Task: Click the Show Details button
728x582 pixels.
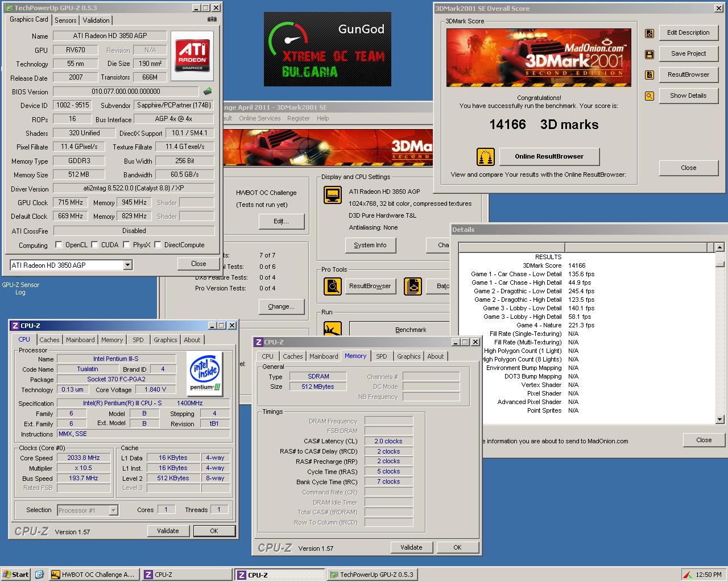Action: 688,95
